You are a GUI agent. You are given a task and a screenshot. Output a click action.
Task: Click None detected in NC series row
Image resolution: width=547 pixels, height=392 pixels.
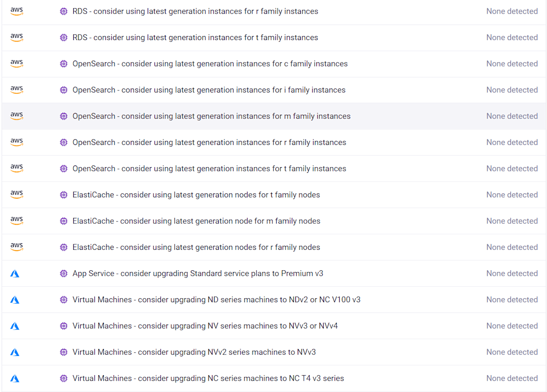pyautogui.click(x=512, y=378)
